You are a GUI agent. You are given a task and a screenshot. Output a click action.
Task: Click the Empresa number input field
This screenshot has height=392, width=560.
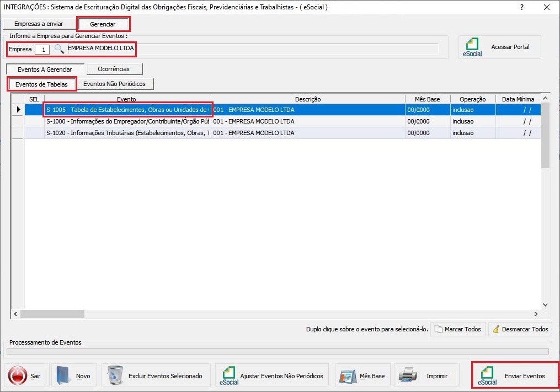click(x=42, y=50)
